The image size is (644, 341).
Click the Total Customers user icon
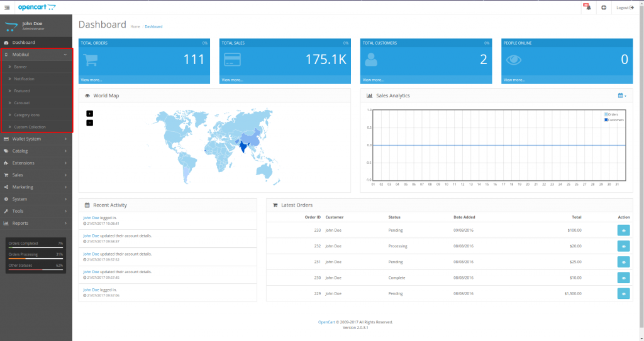point(371,60)
